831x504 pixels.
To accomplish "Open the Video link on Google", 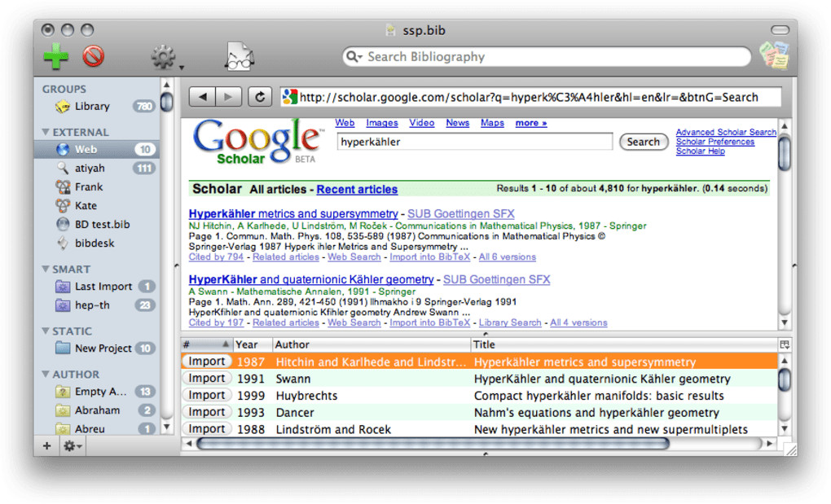I will (422, 123).
